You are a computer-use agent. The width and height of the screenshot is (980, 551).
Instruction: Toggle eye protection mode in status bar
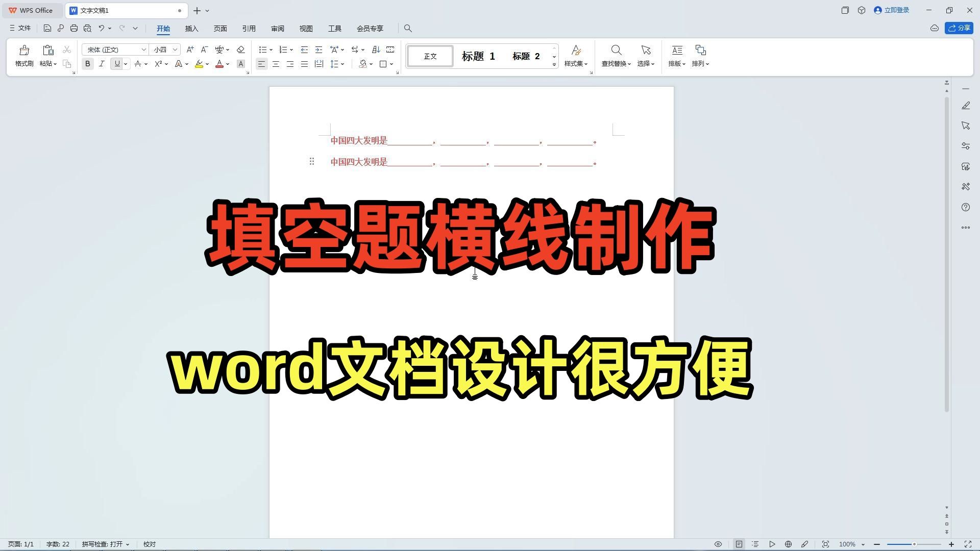718,544
